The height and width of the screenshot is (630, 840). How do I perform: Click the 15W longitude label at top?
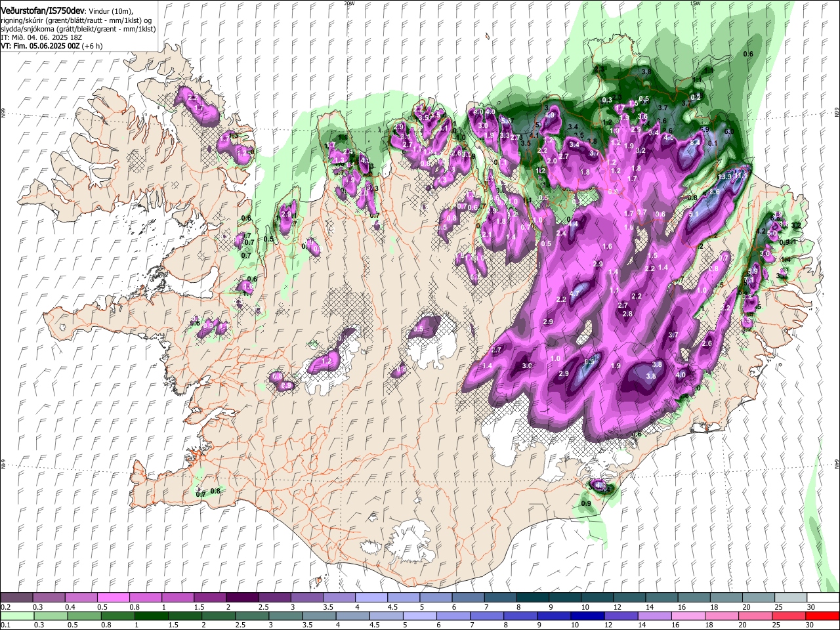(695, 3)
